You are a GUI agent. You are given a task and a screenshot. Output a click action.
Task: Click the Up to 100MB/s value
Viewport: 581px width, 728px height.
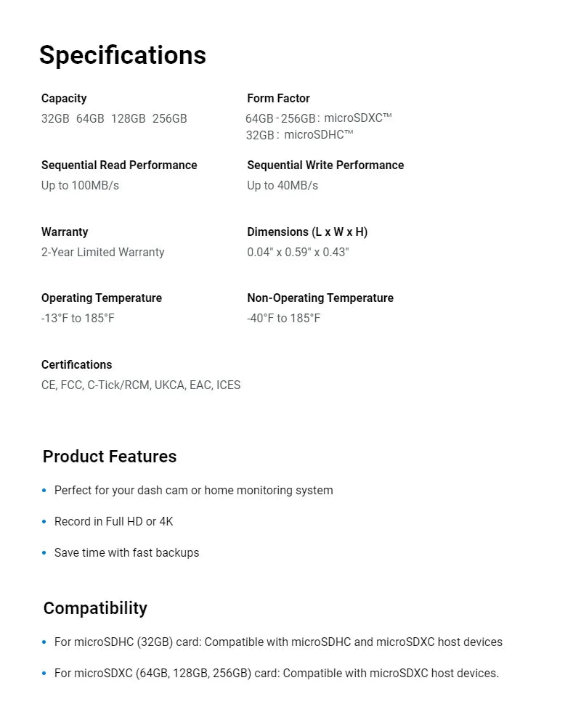point(80,185)
